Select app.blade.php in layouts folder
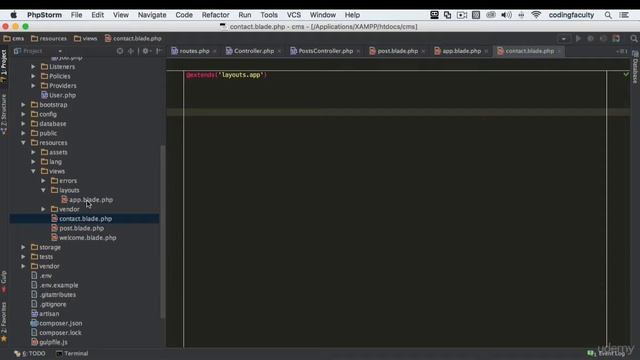 [x=87, y=200]
